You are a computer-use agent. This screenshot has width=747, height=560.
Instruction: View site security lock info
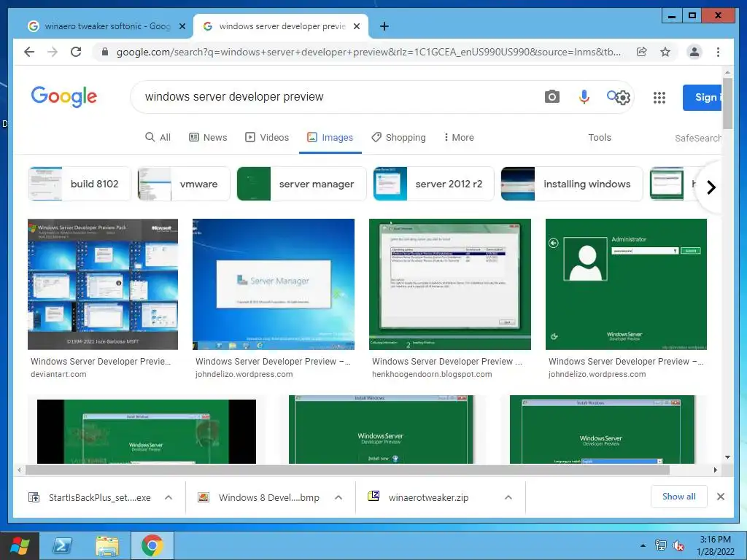(105, 52)
